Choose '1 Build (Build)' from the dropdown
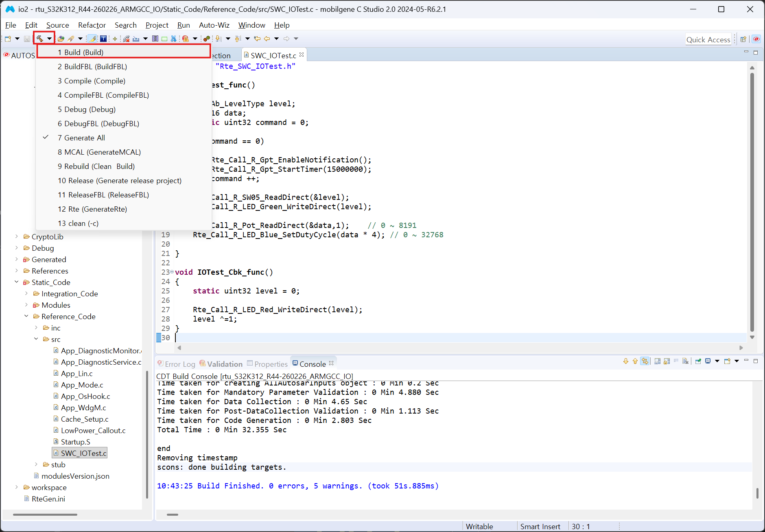 click(124, 53)
